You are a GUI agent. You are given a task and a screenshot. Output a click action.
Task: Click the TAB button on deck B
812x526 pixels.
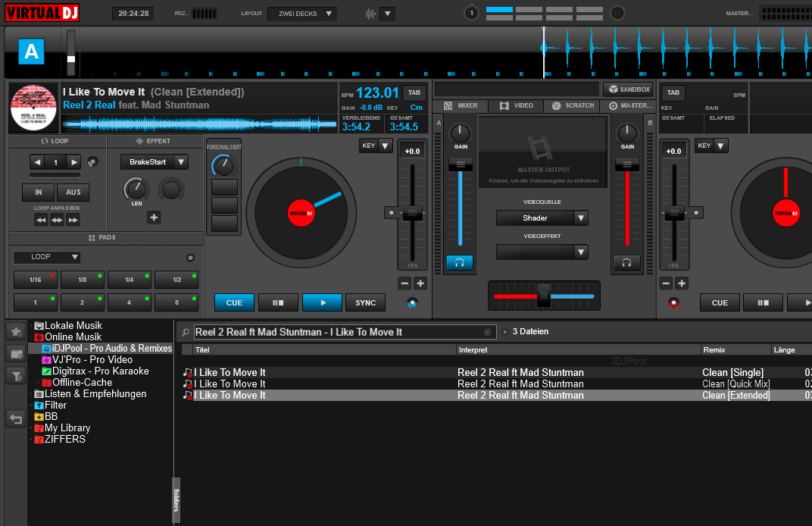673,92
